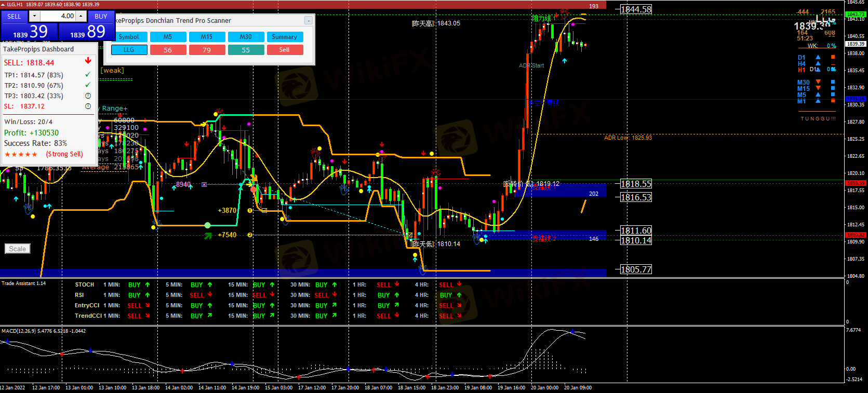Click the Scale button on the chart
This screenshot has height=393, width=868.
(18, 249)
